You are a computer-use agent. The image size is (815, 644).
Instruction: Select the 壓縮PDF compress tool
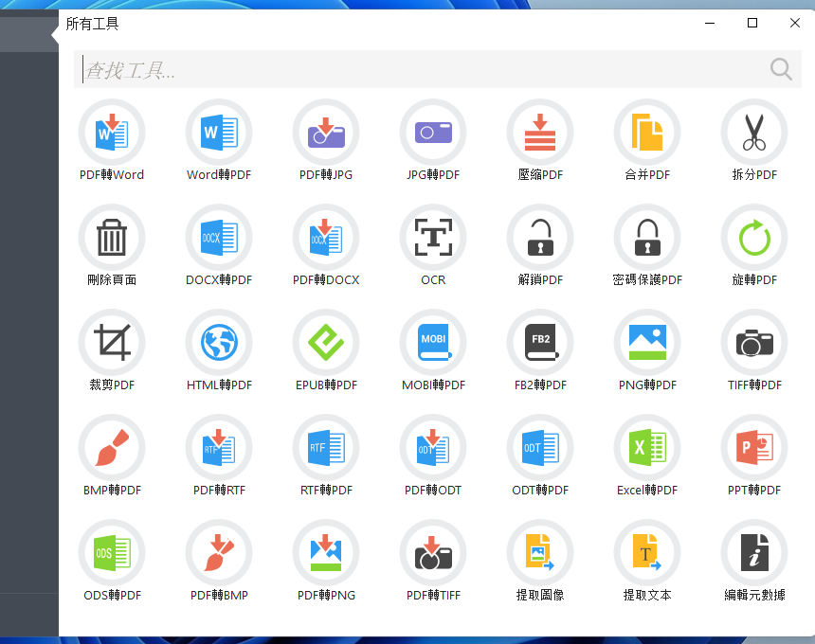point(540,133)
